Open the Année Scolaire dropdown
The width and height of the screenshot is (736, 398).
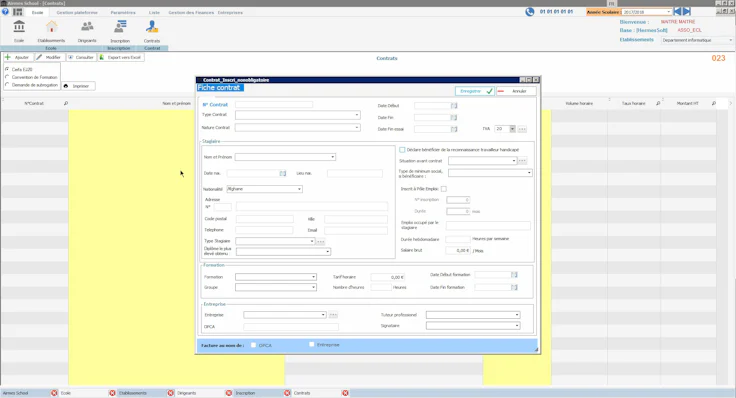click(x=668, y=12)
